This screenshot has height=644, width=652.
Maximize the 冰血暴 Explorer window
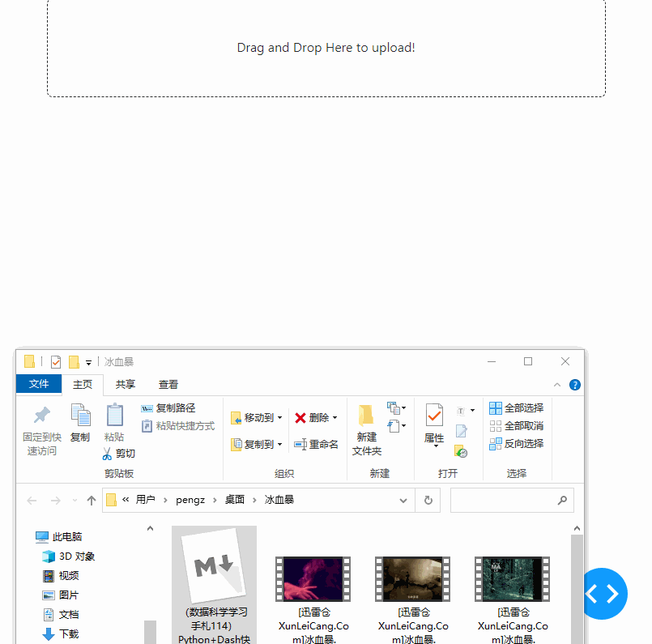tap(528, 362)
